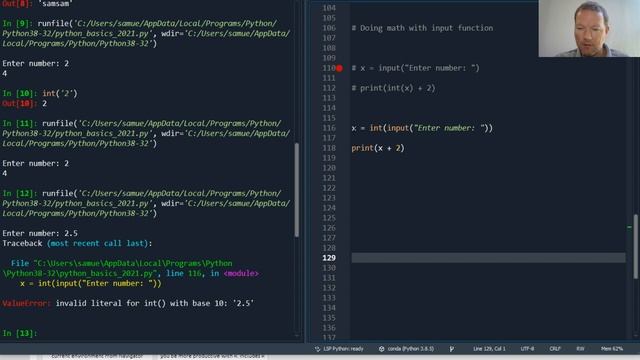
Task: Click the webcam video thumbnail
Action: tap(589, 28)
